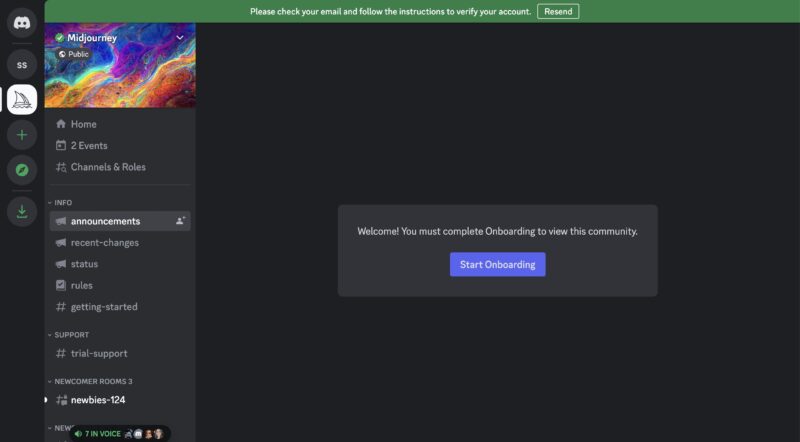
Task: Open the Midjourney server dropdown menu
Action: click(x=180, y=37)
